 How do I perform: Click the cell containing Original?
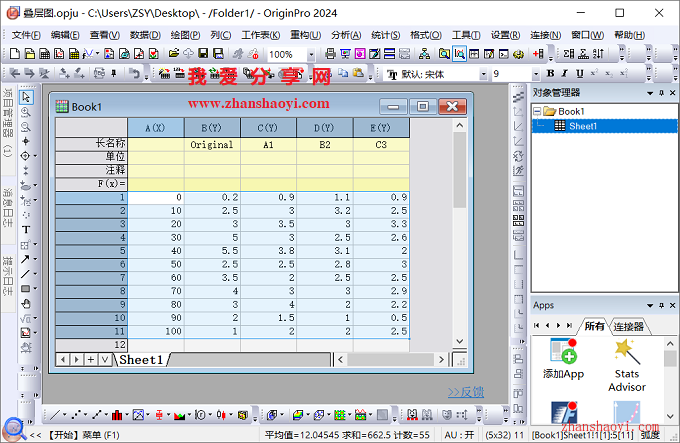tap(212, 144)
